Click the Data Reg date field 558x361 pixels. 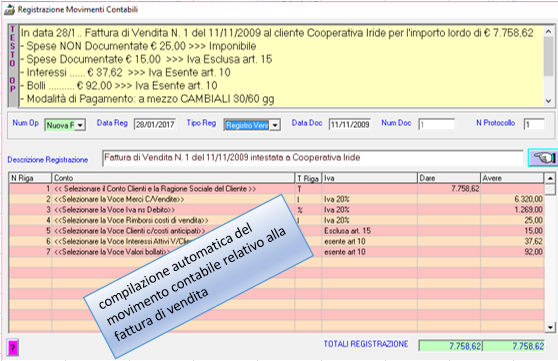[155, 124]
